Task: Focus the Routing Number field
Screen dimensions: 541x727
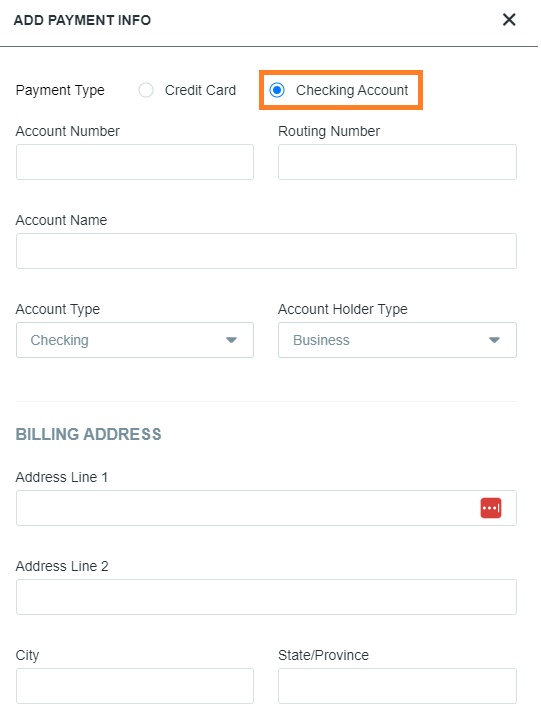Action: click(399, 163)
